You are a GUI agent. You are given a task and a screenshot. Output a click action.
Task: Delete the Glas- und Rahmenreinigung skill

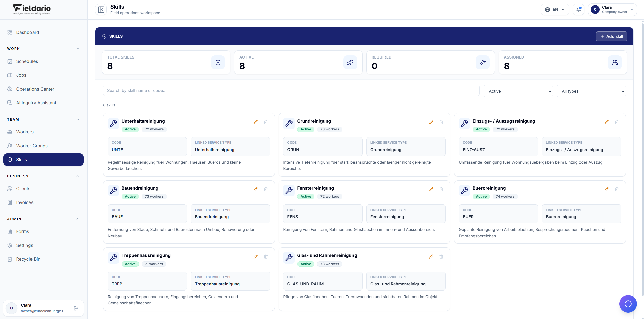(441, 257)
